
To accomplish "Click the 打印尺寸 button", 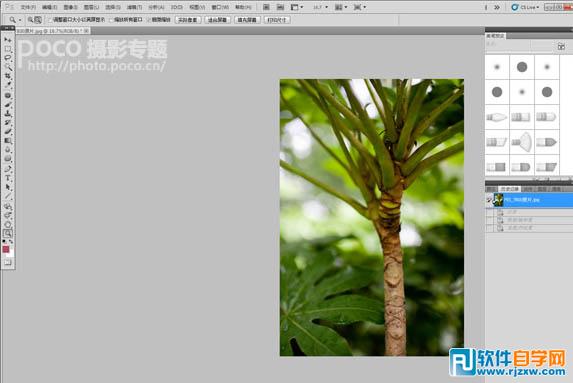I will (277, 20).
